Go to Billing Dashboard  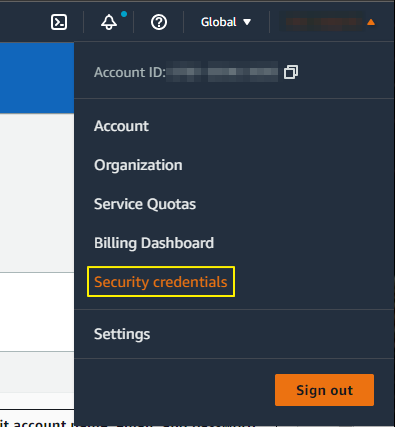pyautogui.click(x=154, y=243)
